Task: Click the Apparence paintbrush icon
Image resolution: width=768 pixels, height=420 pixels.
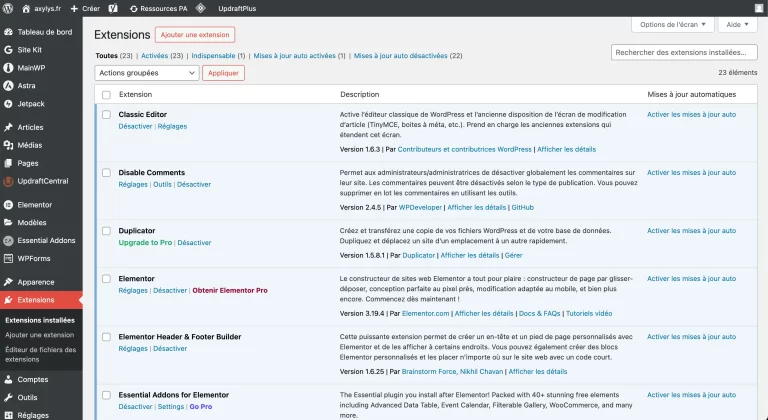Action: pyautogui.click(x=8, y=282)
